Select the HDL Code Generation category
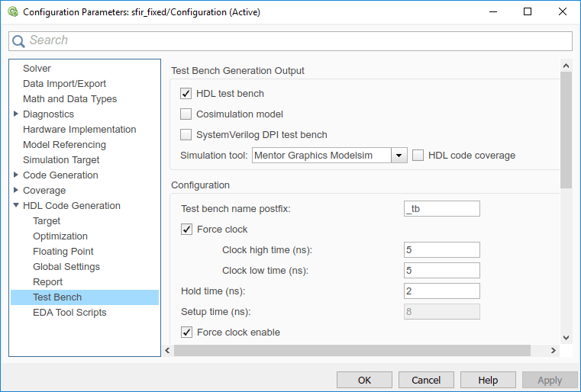Screen dimensions: 581x392 click(72, 206)
